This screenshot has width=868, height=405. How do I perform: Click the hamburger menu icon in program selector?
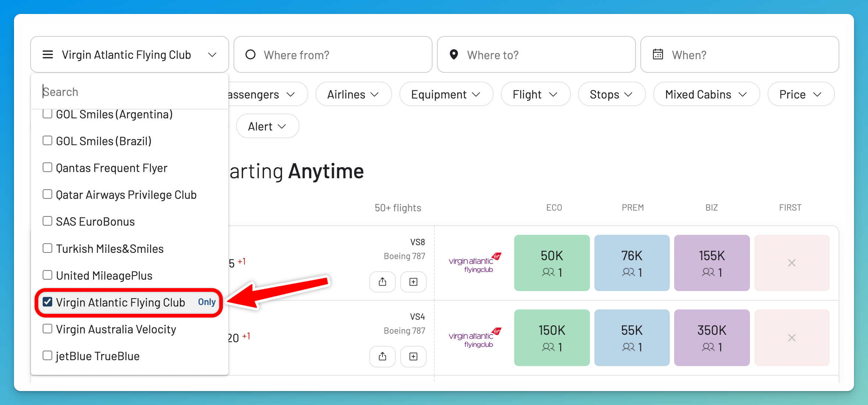pyautogui.click(x=48, y=55)
